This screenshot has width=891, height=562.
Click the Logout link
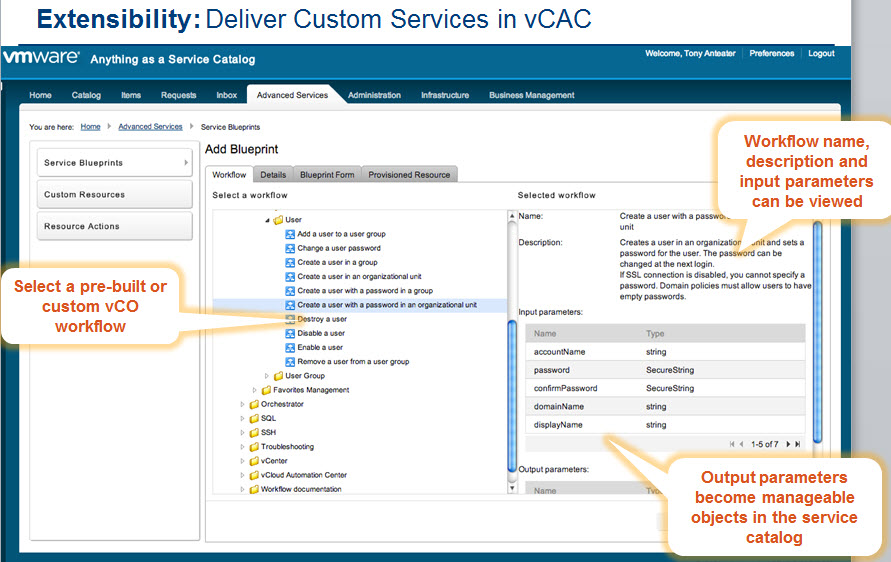pyautogui.click(x=821, y=53)
